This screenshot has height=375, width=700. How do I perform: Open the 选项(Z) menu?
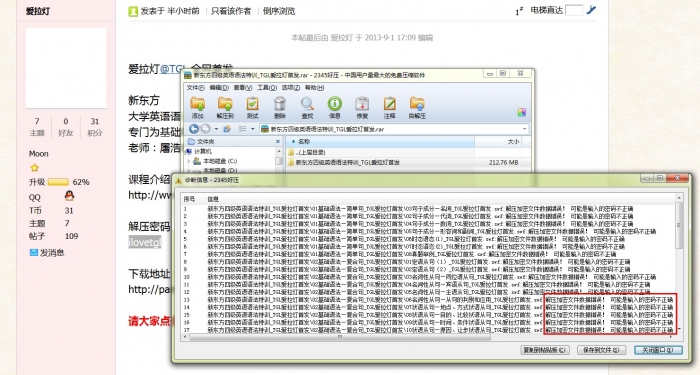[x=291, y=88]
